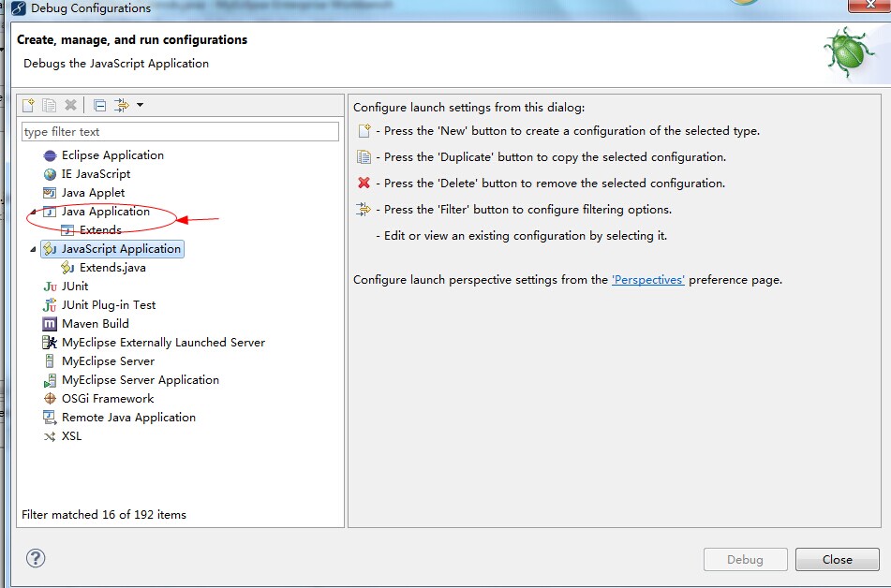Open the filter options dropdown arrow
Image resolution: width=891 pixels, height=588 pixels.
click(140, 105)
